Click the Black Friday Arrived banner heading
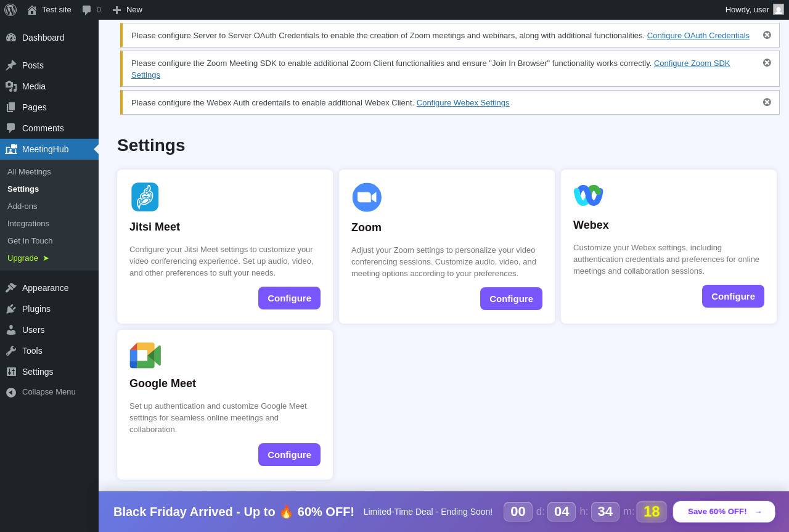Viewport: 789px width, 532px height. coord(234,512)
